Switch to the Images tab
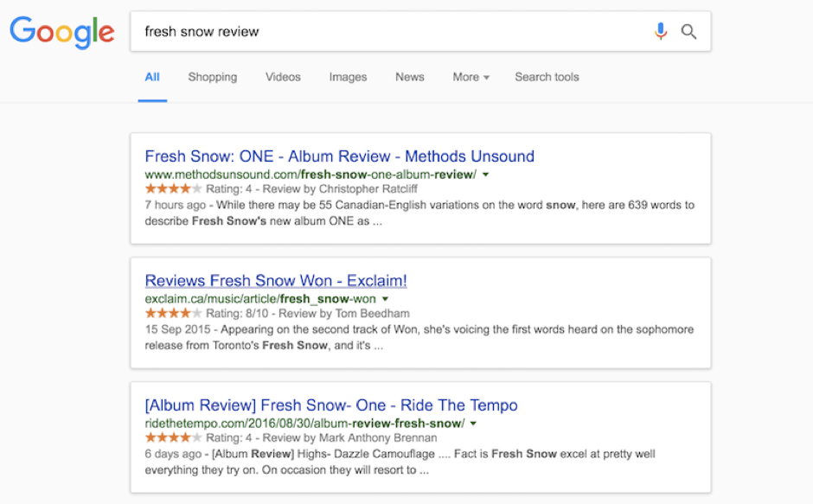This screenshot has width=813, height=504. [x=348, y=77]
